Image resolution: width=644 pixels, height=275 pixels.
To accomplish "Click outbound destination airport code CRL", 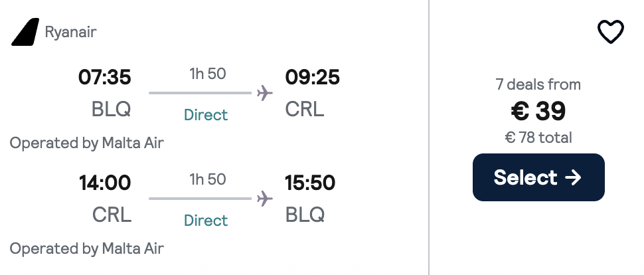I will pyautogui.click(x=305, y=108).
